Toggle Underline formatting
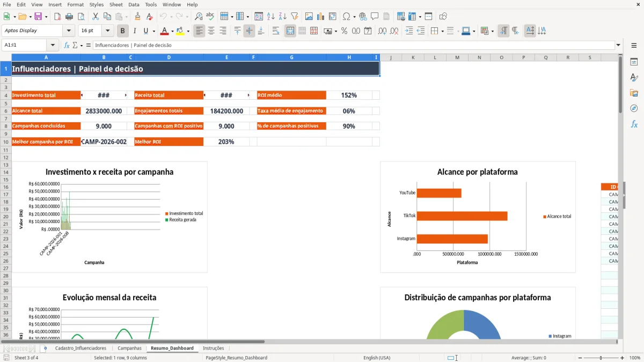The image size is (644, 362). [146, 31]
